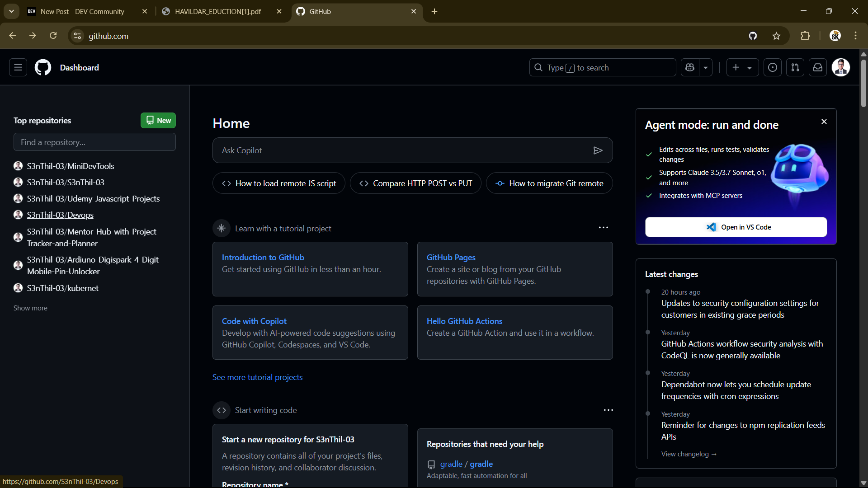The height and width of the screenshot is (488, 868).
Task: Open S3nThil-03/Devops repository
Action: point(60,215)
